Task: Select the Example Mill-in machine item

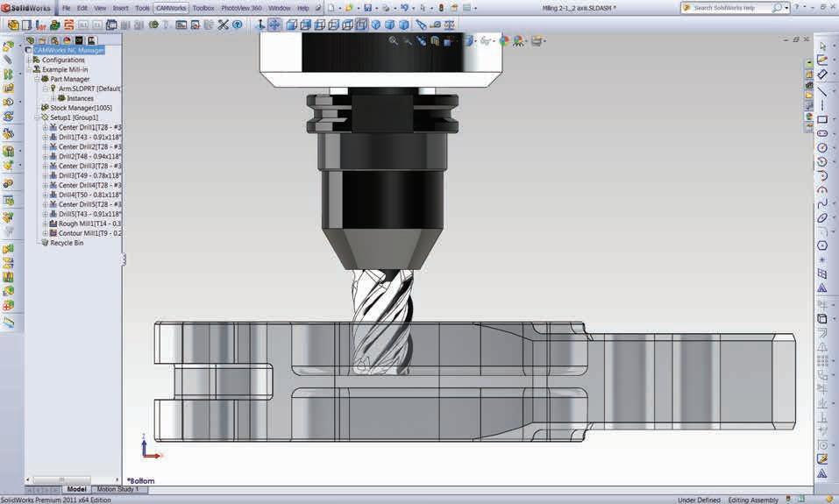Action: pos(65,69)
